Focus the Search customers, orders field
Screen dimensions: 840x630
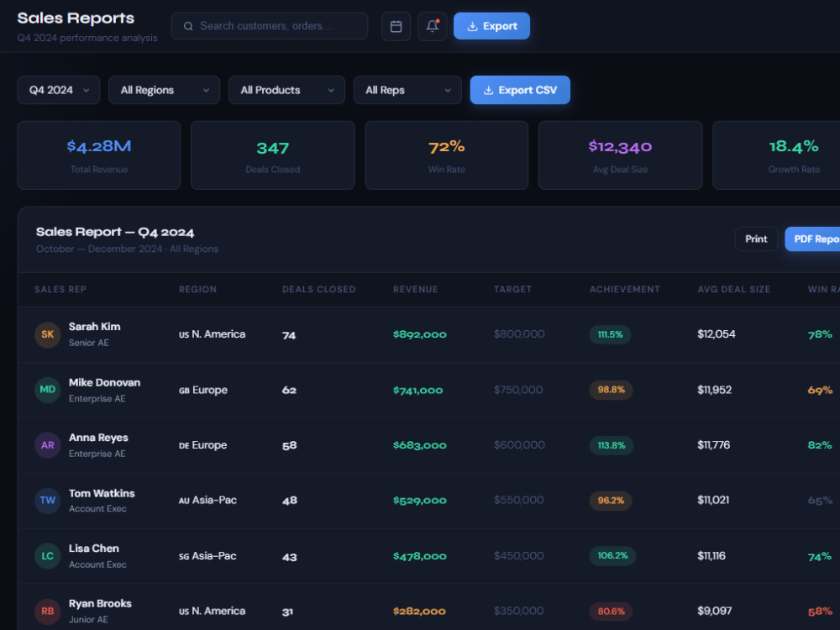[x=270, y=26]
